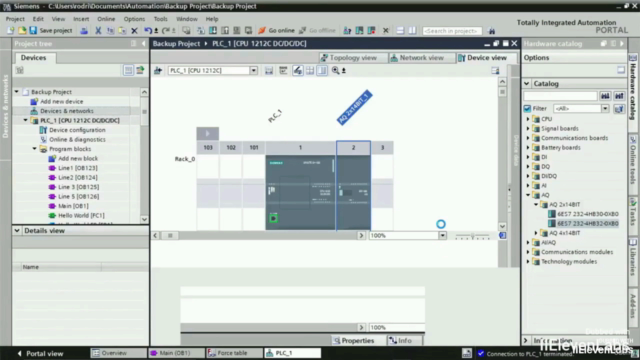Select Hello World [FC1] block
Screen dimensions: 640x360
[x=81, y=216]
